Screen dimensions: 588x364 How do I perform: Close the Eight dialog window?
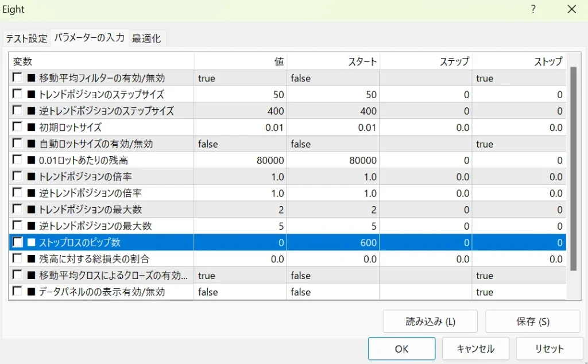pos(571,9)
